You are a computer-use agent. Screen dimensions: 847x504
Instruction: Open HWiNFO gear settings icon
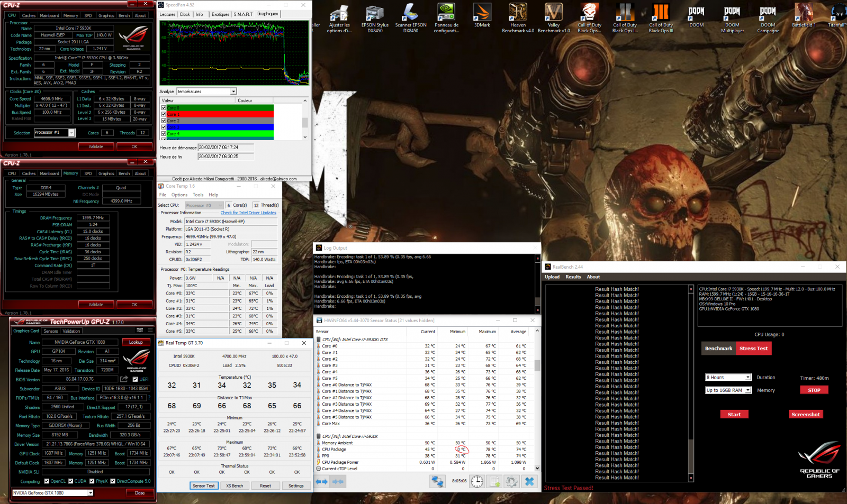[x=511, y=481]
